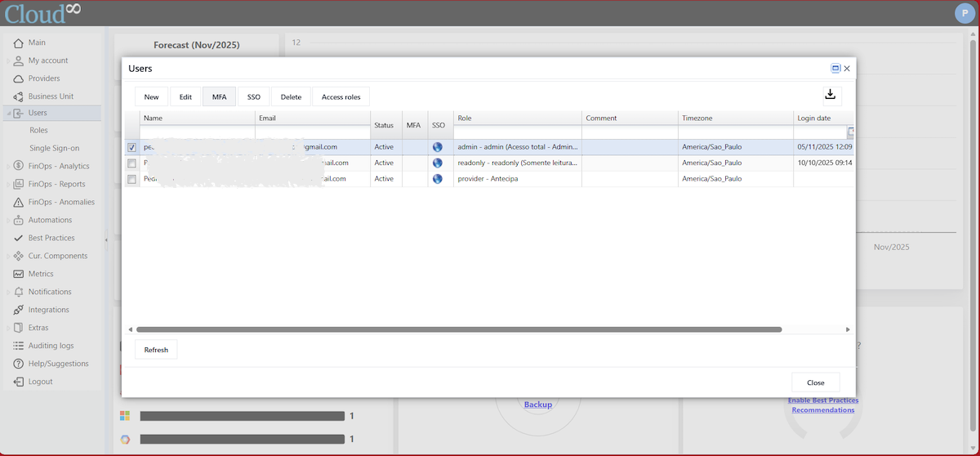Click the SSO globe icon for admin user
980x456 pixels.
coord(438,147)
